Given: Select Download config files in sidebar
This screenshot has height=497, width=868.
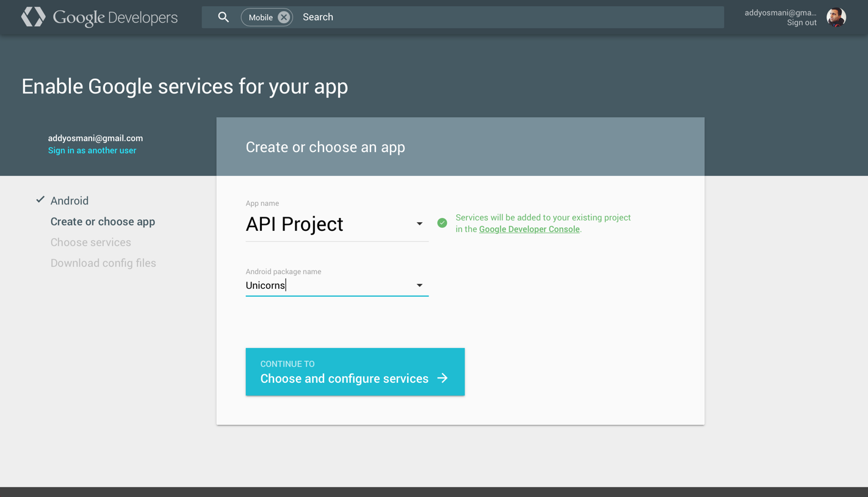Looking at the screenshot, I should [103, 263].
